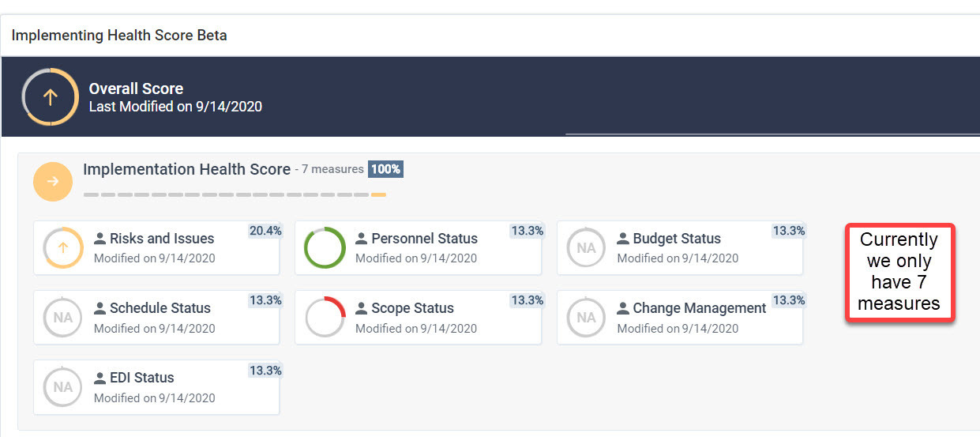Click the Schedule Status NA circle
This screenshot has height=437, width=980.
pyautogui.click(x=63, y=318)
